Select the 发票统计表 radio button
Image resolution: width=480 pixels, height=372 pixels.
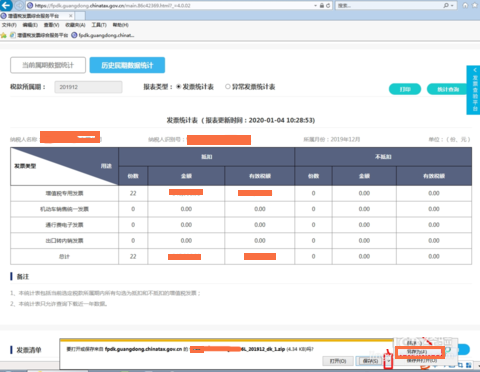[x=179, y=87]
